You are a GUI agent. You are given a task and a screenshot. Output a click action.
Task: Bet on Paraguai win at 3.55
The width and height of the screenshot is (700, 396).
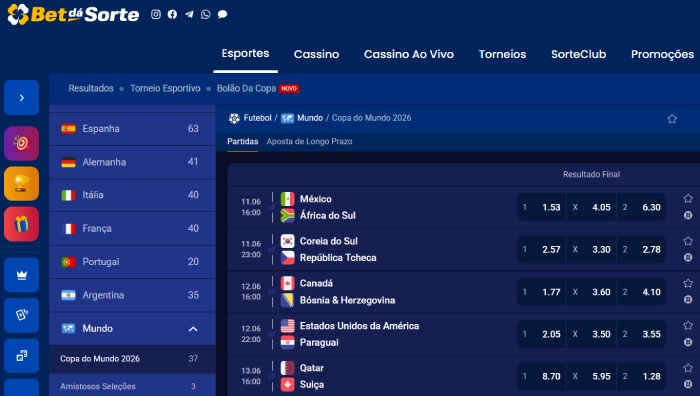pyautogui.click(x=642, y=334)
